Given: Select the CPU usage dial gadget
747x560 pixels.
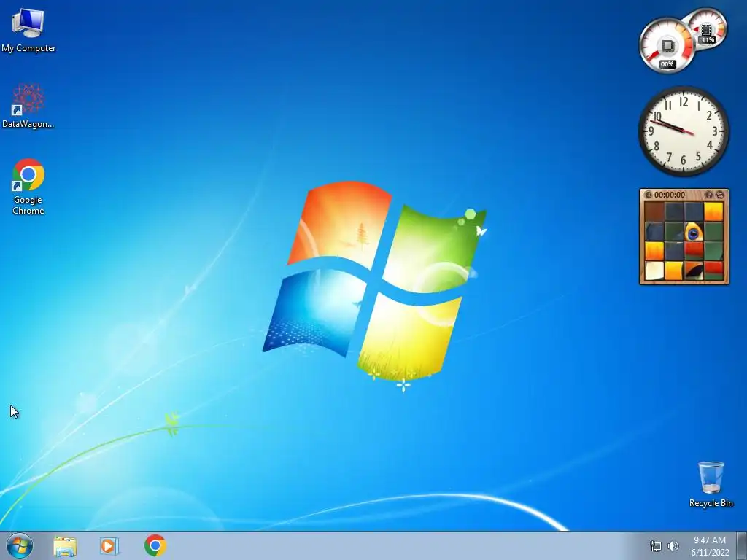Looking at the screenshot, I should 667,46.
